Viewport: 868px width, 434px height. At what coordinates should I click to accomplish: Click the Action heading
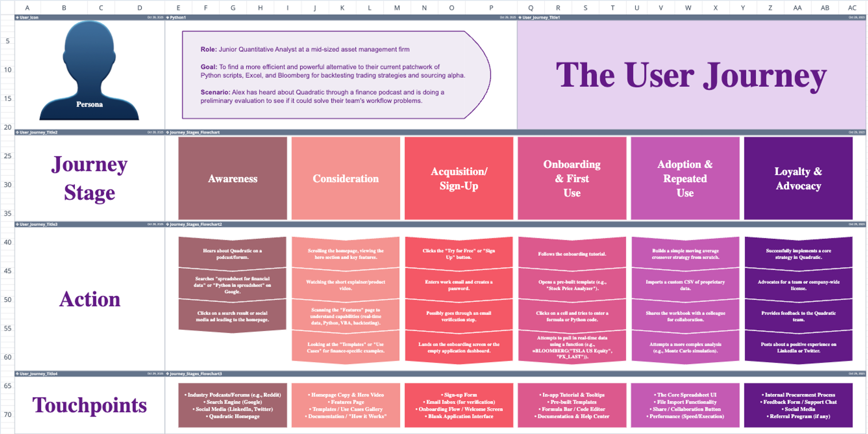click(90, 299)
